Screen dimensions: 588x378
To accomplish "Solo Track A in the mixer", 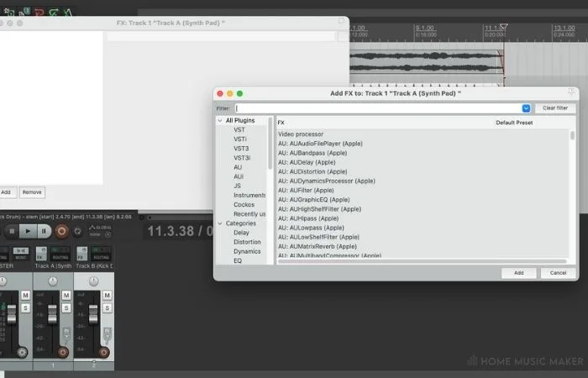I will (66, 308).
